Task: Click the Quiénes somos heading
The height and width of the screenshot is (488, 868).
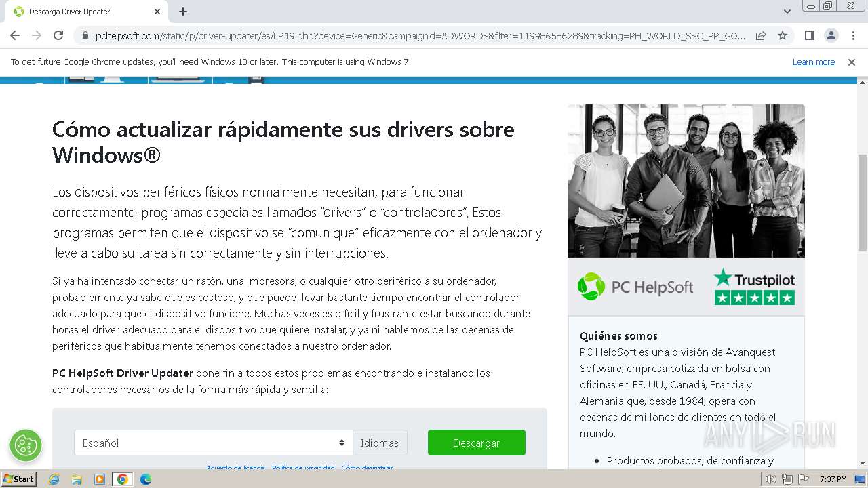Action: pos(618,335)
